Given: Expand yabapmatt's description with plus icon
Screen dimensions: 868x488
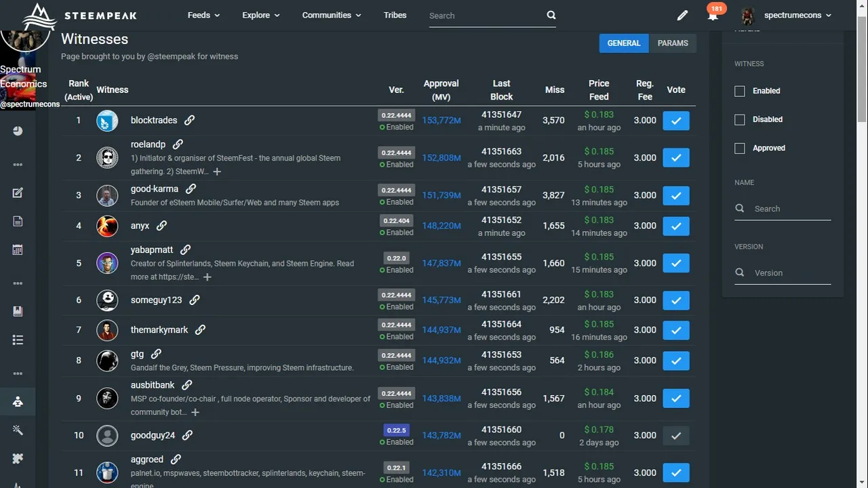Looking at the screenshot, I should click(208, 277).
